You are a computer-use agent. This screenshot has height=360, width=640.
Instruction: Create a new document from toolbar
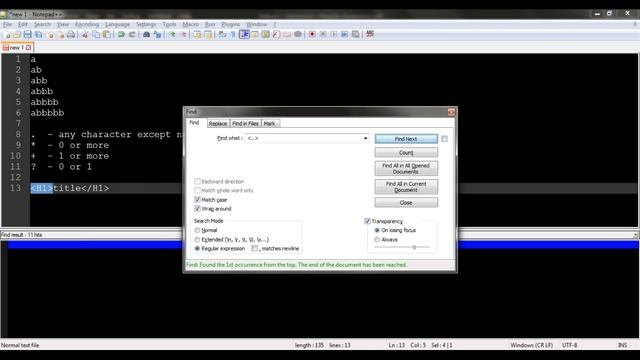click(x=7, y=34)
